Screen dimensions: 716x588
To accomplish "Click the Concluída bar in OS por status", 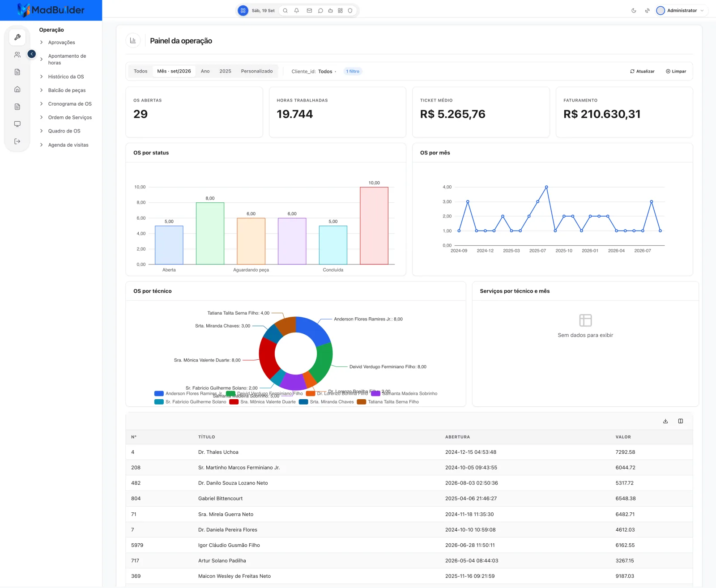I will point(333,245).
